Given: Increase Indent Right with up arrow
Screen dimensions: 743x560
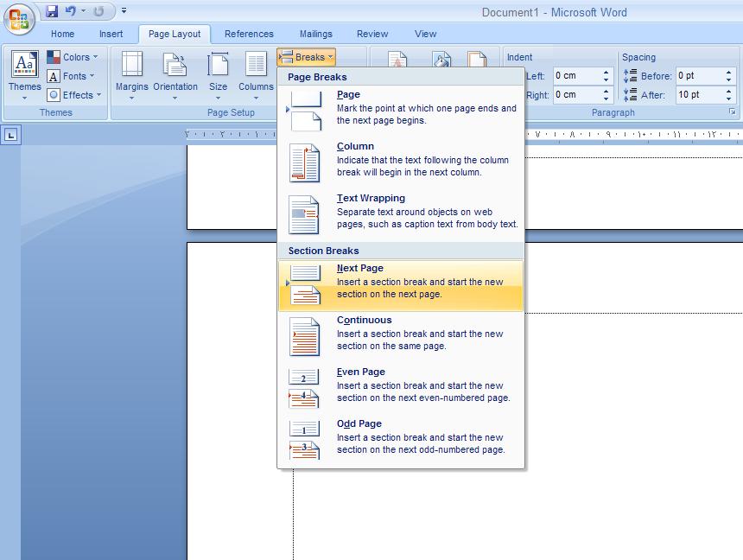Looking at the screenshot, I should click(606, 91).
